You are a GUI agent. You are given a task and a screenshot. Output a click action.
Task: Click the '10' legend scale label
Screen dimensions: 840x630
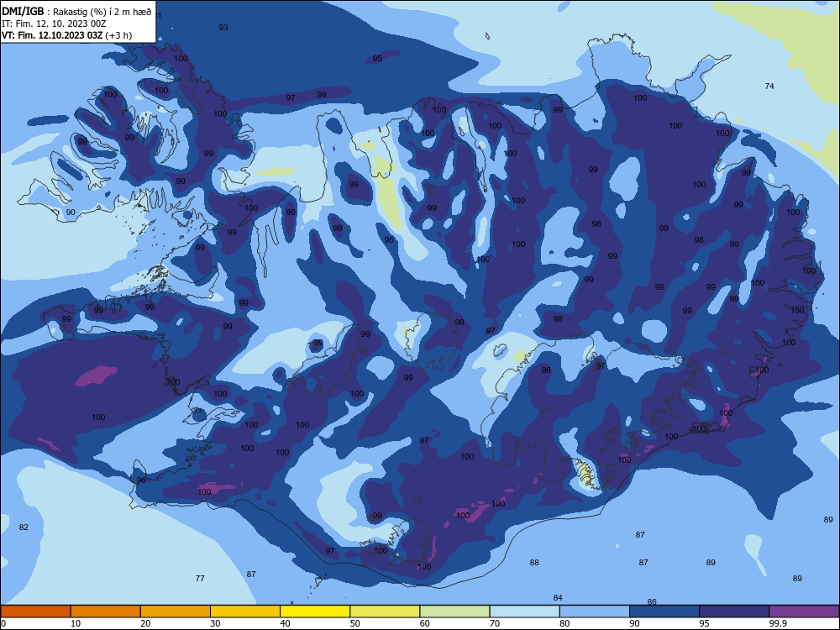tap(76, 623)
